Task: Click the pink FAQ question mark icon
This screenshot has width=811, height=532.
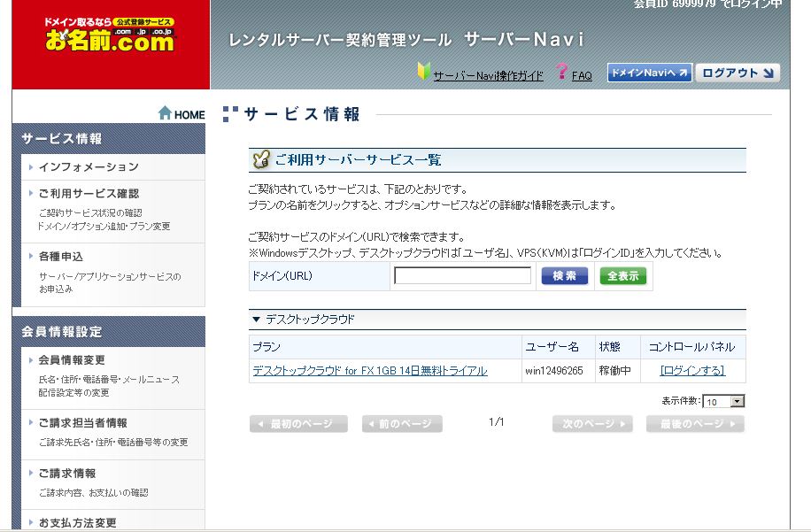Action: [x=561, y=72]
